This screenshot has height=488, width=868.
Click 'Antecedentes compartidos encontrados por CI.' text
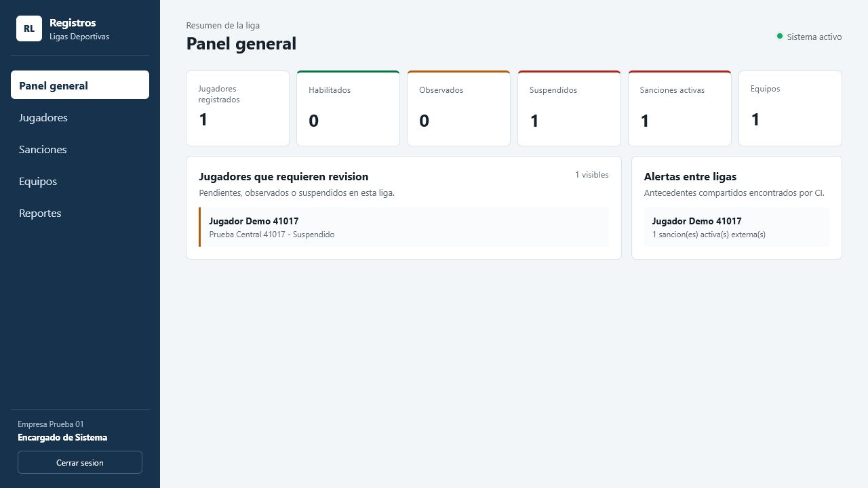(x=734, y=193)
